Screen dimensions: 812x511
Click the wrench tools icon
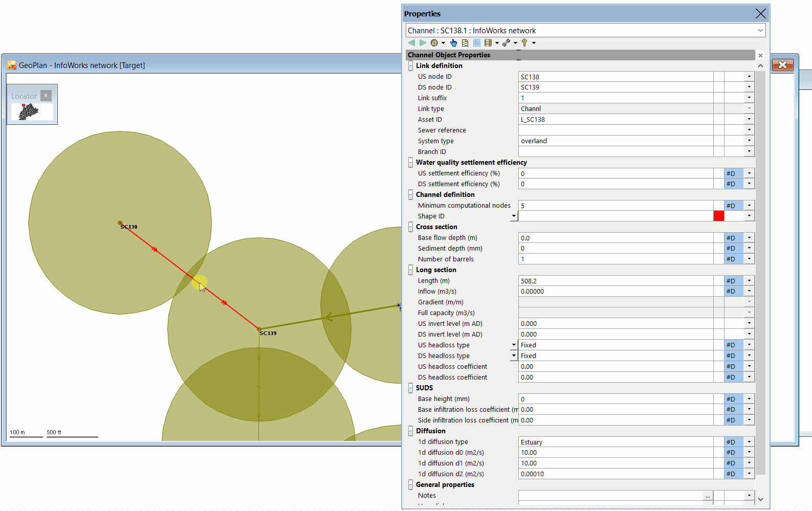[507, 43]
